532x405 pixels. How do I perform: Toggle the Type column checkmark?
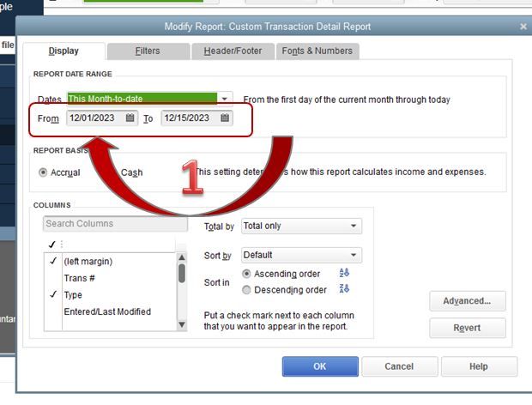click(53, 294)
